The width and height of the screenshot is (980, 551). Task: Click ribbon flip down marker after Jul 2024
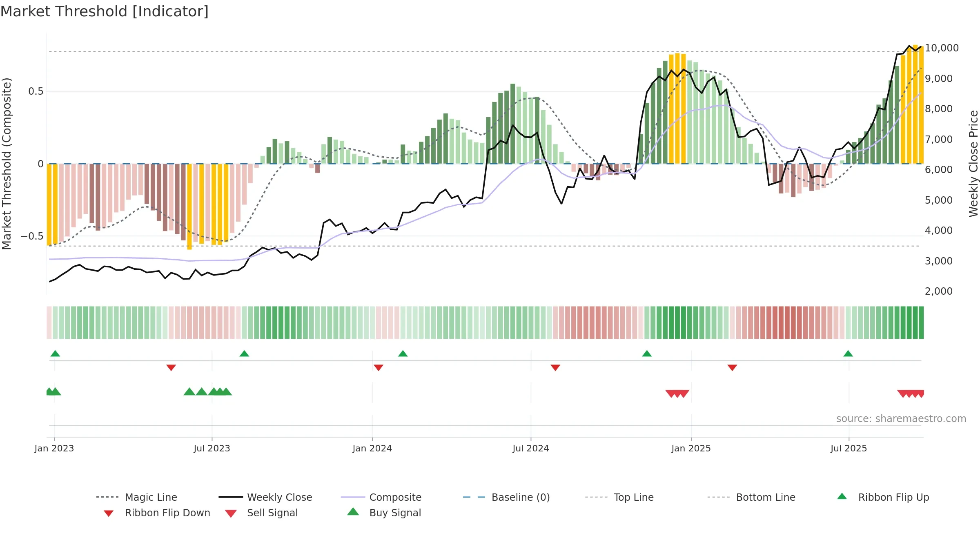555,368
